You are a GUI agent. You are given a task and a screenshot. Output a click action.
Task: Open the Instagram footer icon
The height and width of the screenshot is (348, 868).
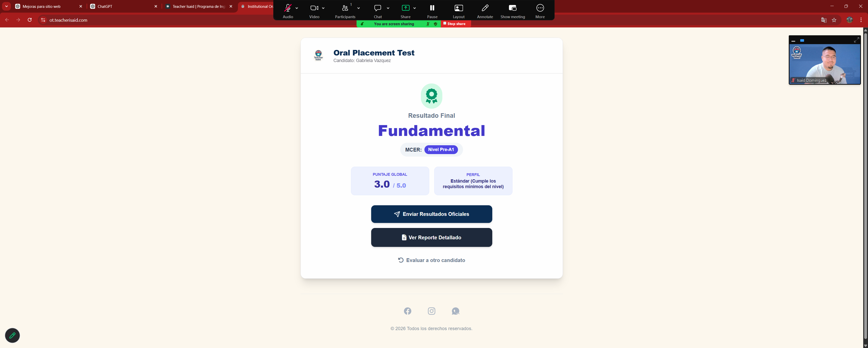(431, 311)
